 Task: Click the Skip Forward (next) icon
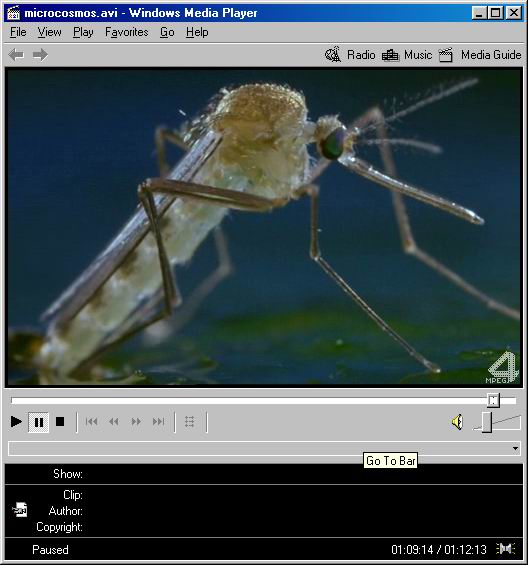click(159, 421)
